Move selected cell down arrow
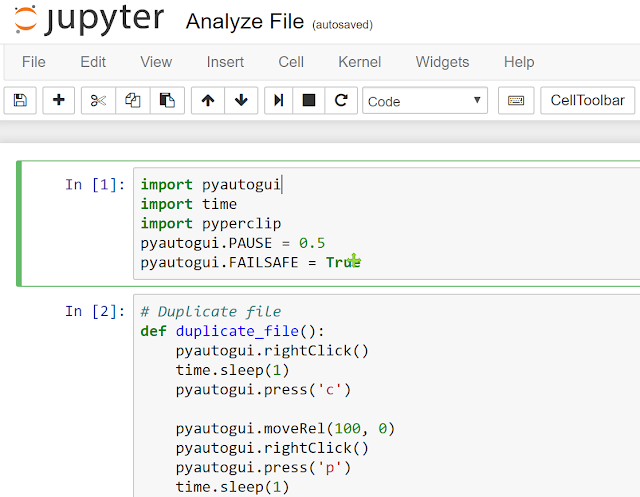Screen dimensions: 640x497 pyautogui.click(x=241, y=100)
